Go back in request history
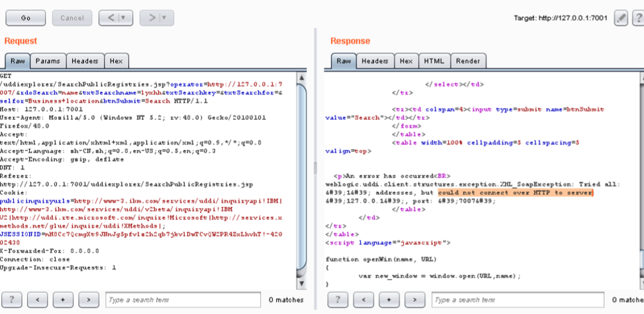644x314 pixels. pos(111,18)
